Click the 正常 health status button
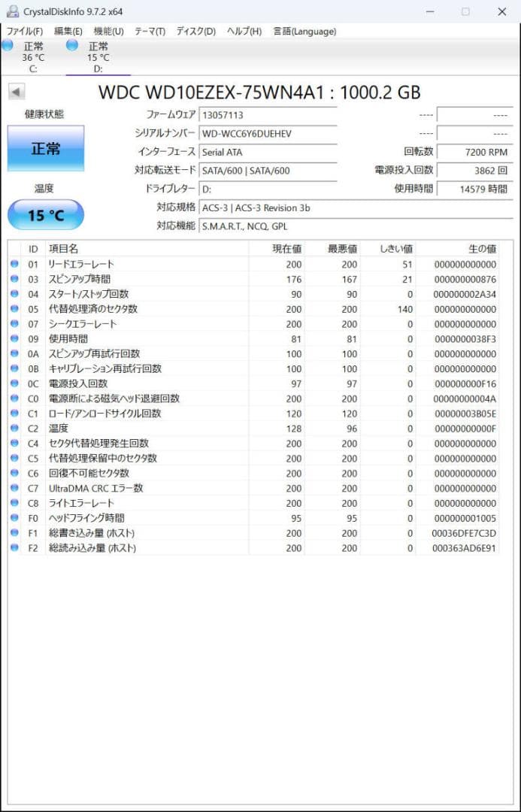The image size is (521, 812). click(46, 149)
